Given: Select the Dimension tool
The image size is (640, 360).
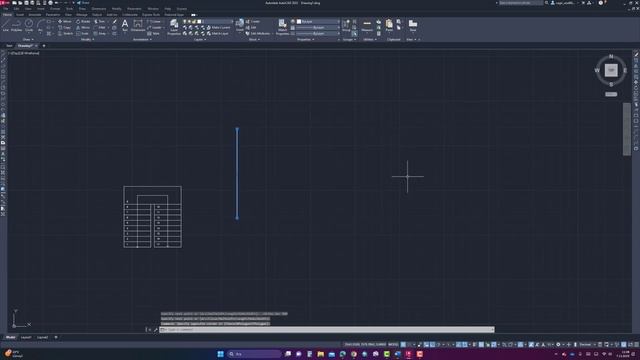Looking at the screenshot, I should click(x=138, y=25).
